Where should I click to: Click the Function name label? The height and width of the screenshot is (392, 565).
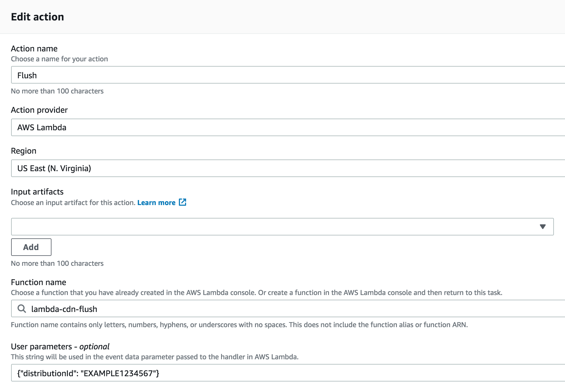click(x=39, y=282)
